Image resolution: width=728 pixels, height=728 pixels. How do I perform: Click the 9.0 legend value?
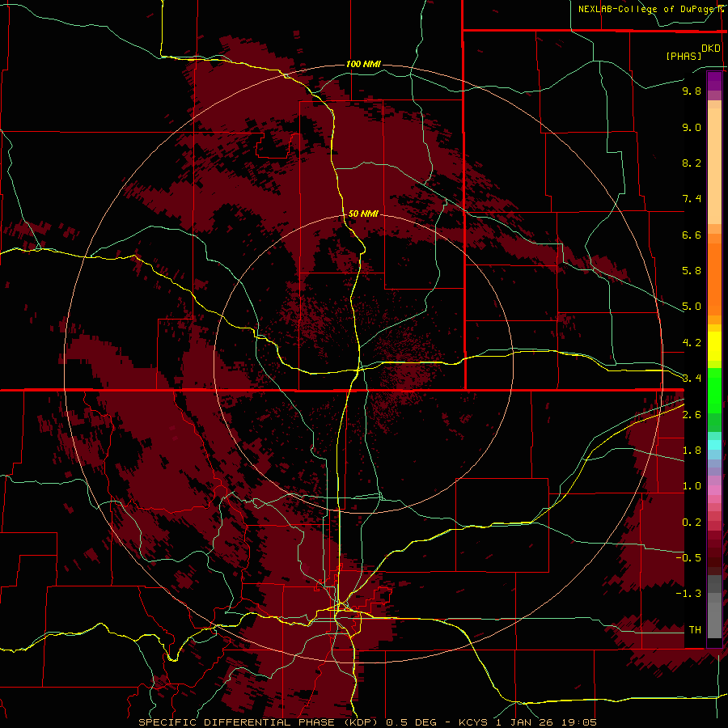692,127
